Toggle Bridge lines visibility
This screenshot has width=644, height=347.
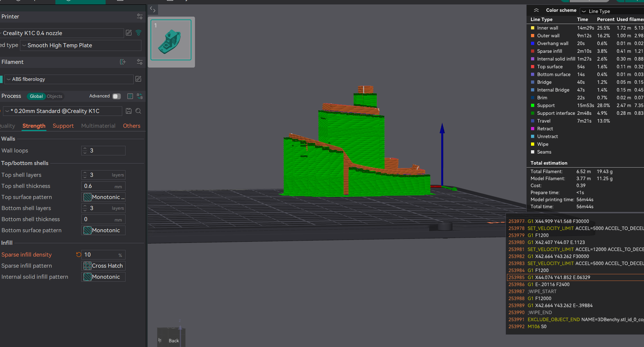(x=532, y=82)
